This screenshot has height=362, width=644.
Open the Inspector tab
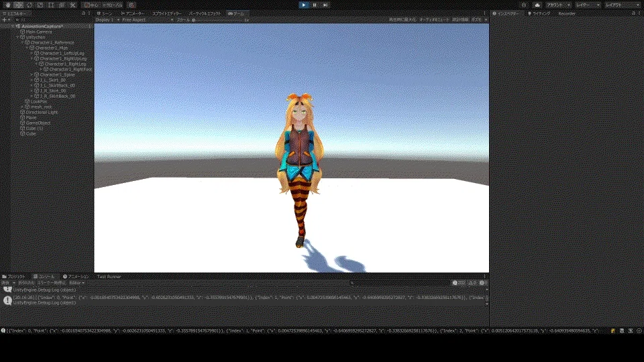point(506,13)
